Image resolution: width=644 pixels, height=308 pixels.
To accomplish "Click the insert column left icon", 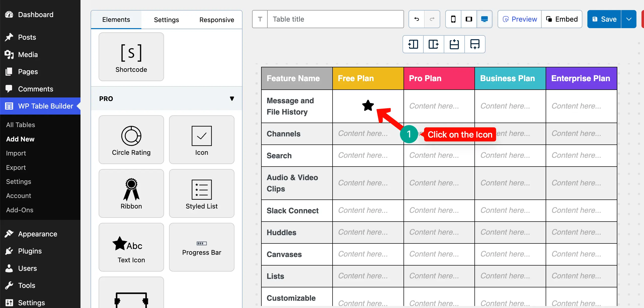I will click(x=413, y=44).
